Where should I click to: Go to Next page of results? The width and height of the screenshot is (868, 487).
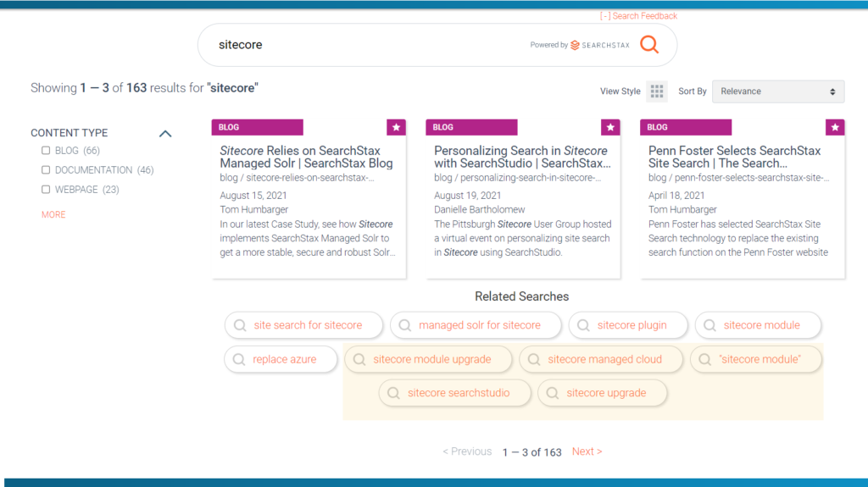click(x=587, y=451)
